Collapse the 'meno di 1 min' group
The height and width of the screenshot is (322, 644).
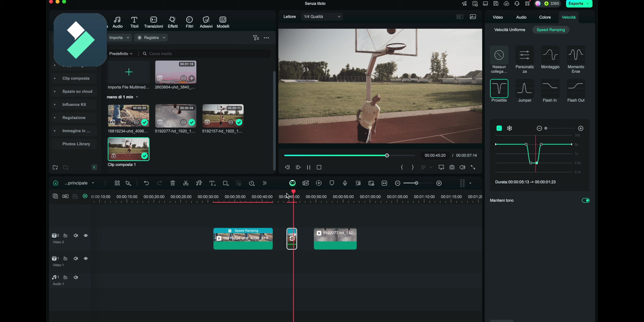click(137, 97)
